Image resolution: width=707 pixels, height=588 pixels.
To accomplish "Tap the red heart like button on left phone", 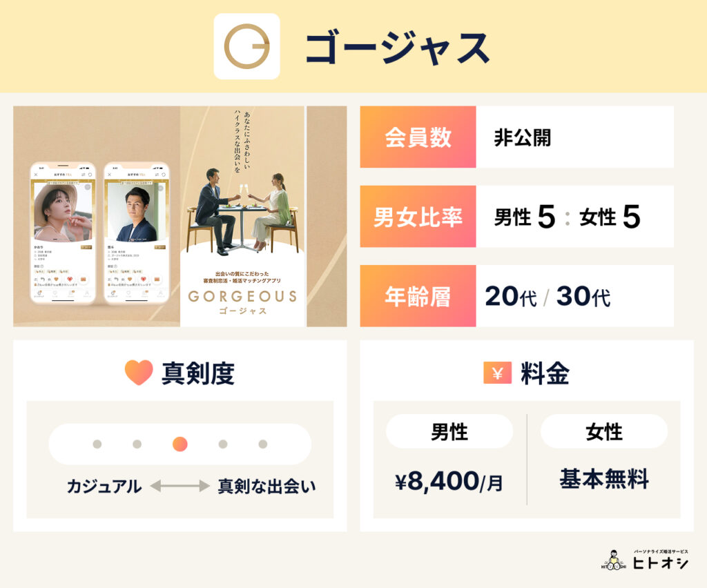I will 69,279.
